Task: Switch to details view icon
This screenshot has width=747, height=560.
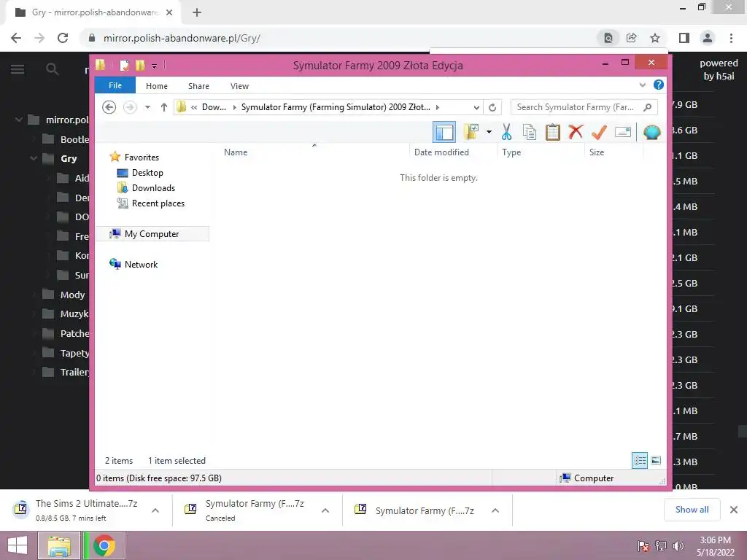Action: pyautogui.click(x=640, y=461)
